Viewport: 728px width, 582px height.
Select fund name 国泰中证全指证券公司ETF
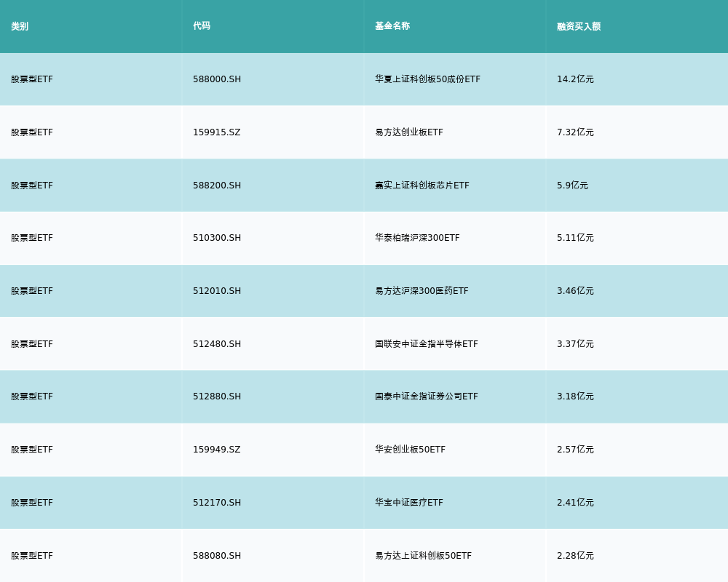pos(426,396)
